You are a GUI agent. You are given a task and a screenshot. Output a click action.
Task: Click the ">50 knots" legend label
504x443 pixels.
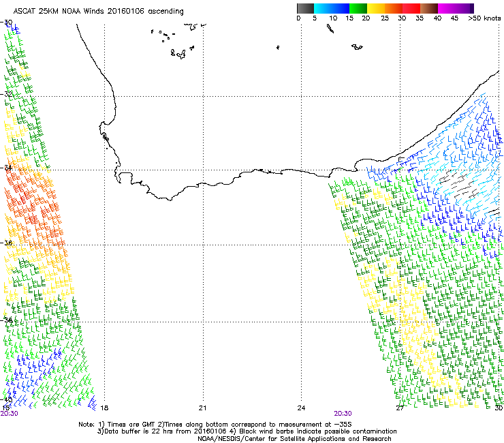point(484,18)
